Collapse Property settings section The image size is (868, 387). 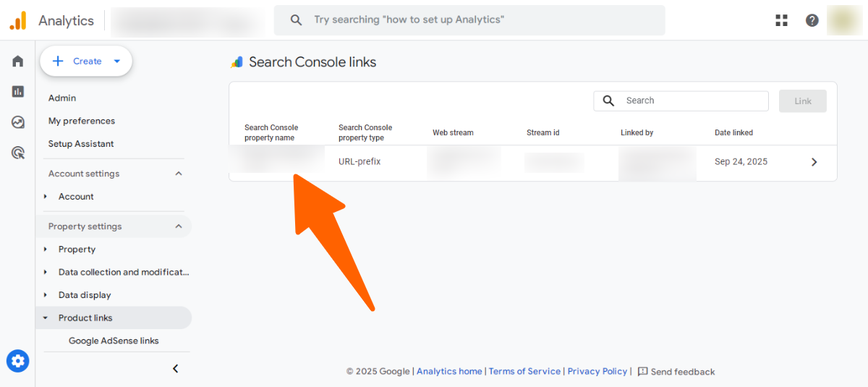click(179, 226)
